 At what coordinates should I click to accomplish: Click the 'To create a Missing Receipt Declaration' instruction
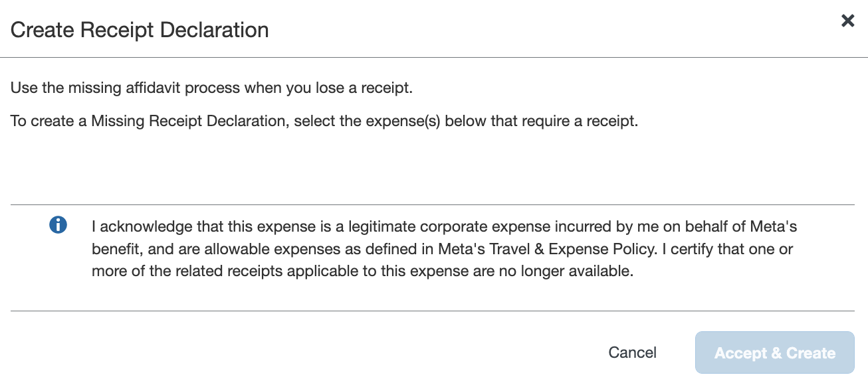(324, 122)
